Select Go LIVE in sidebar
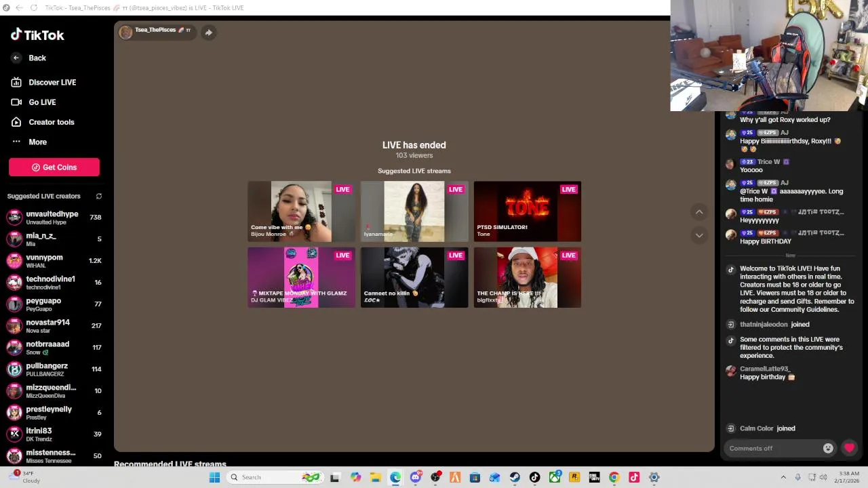Viewport: 868px width, 488px height. tap(33, 102)
